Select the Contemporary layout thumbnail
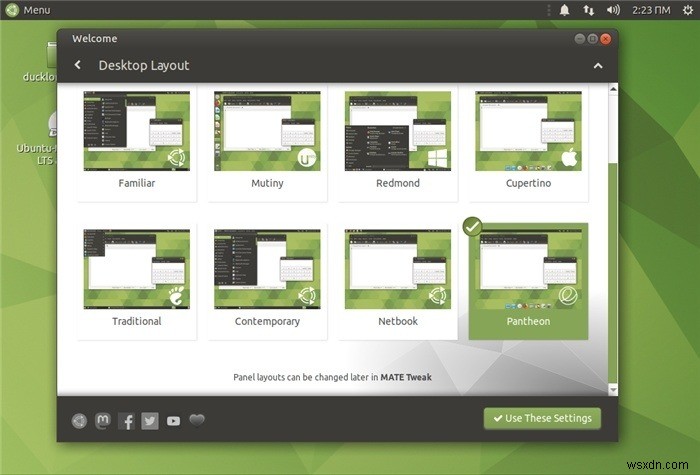The width and height of the screenshot is (700, 475). (x=267, y=269)
